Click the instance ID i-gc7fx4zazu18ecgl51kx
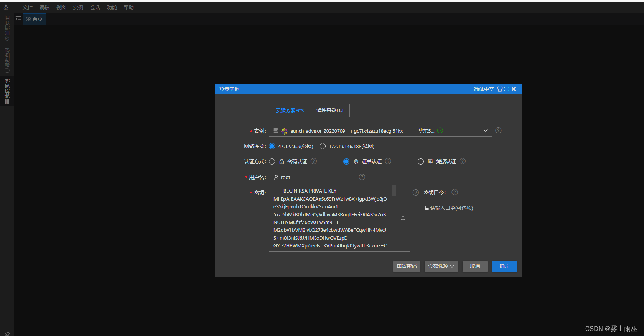This screenshot has height=336, width=644. click(377, 131)
